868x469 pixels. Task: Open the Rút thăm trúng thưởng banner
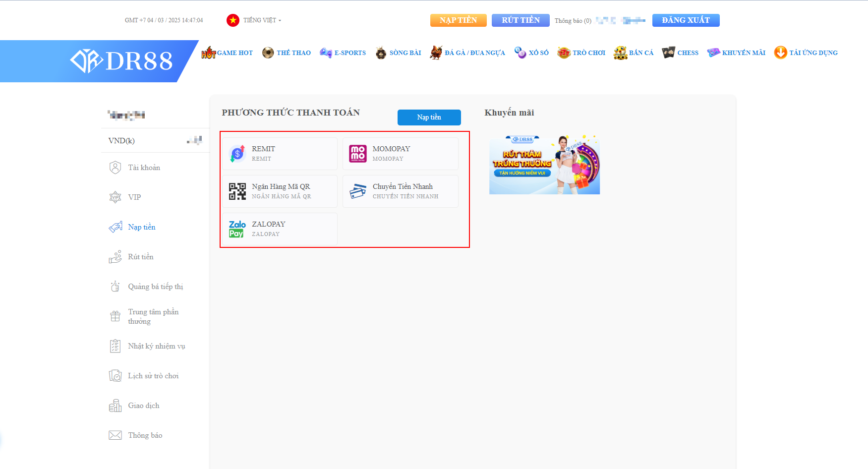pos(545,165)
